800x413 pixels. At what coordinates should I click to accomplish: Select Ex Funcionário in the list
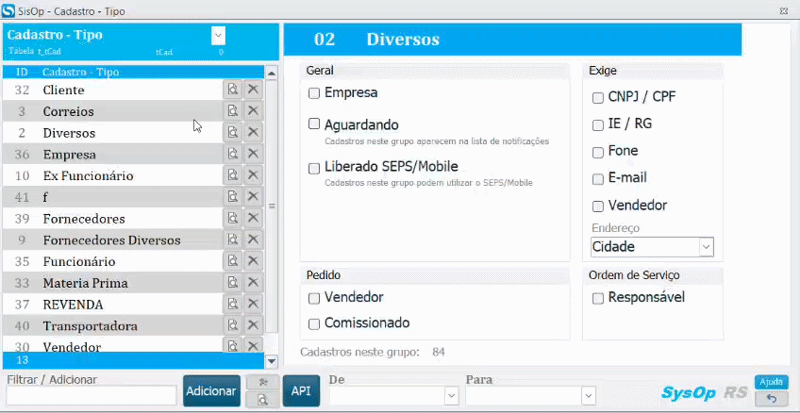(x=88, y=176)
